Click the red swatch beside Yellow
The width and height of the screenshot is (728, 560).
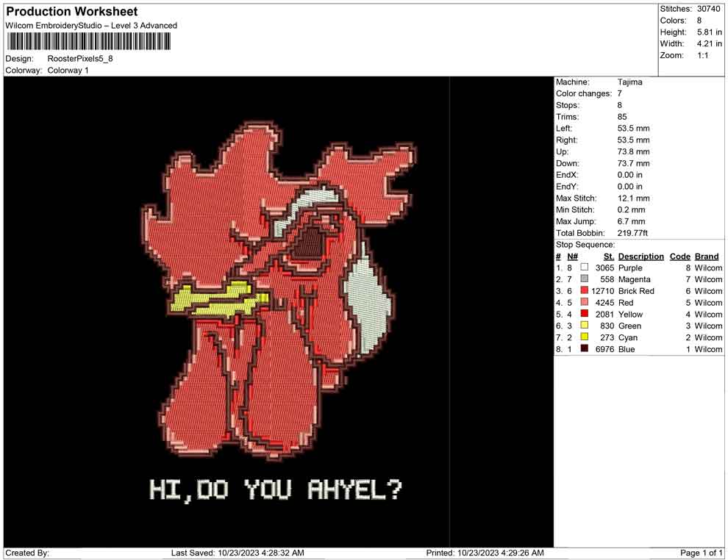[x=585, y=314]
